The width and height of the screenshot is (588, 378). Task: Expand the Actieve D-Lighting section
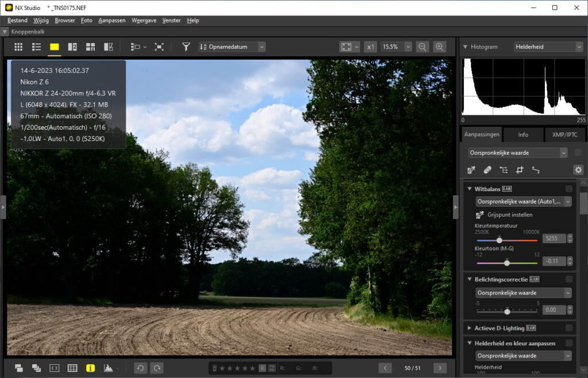coord(469,328)
